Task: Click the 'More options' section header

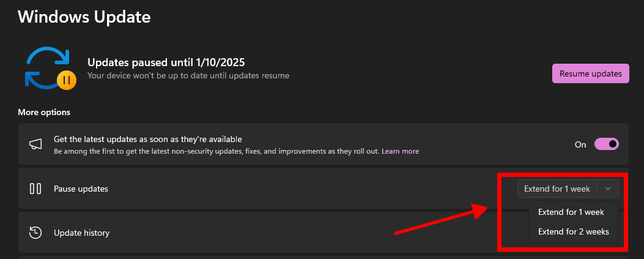Action: point(44,112)
